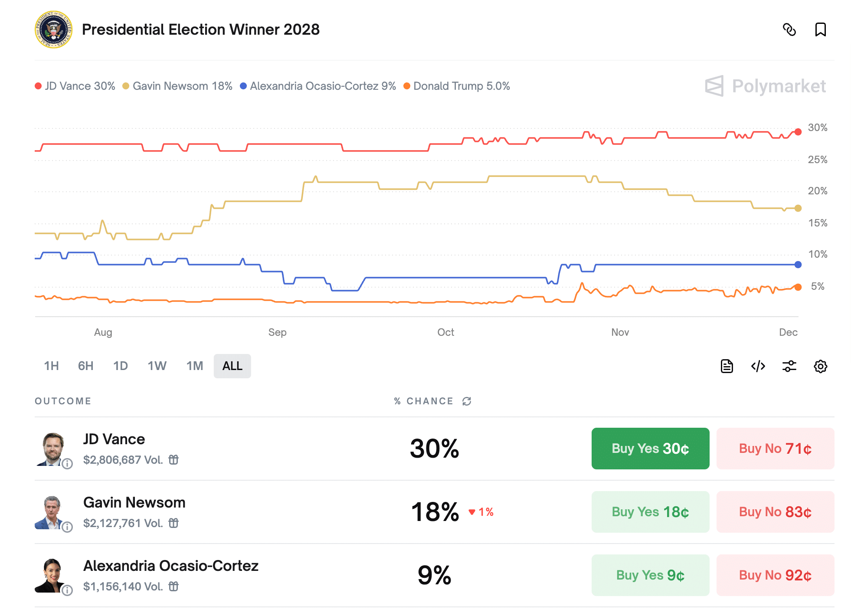Bookmark this market
Screen dimensions: 851x616
click(821, 30)
